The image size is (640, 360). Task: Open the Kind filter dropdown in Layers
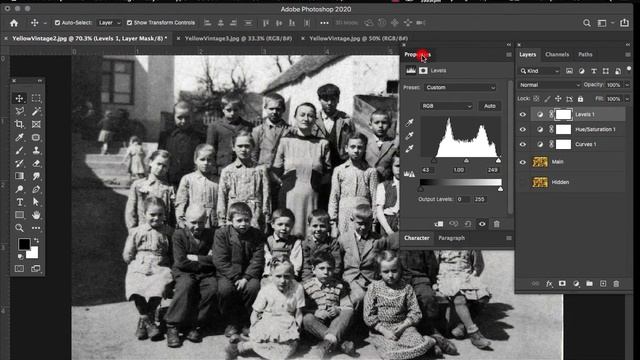[539, 71]
